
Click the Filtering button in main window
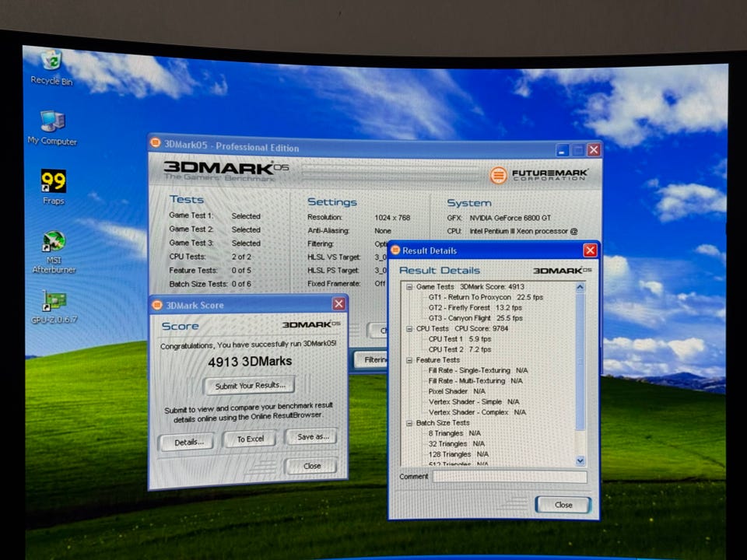(372, 359)
